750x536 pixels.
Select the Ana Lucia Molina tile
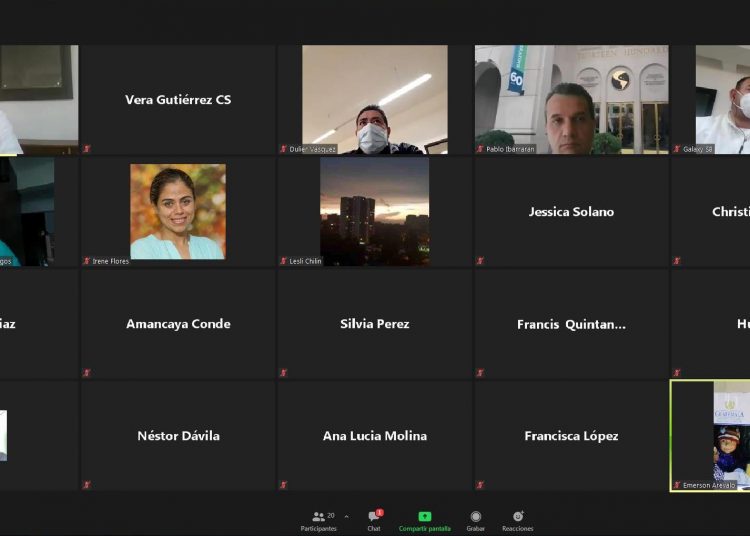point(374,435)
